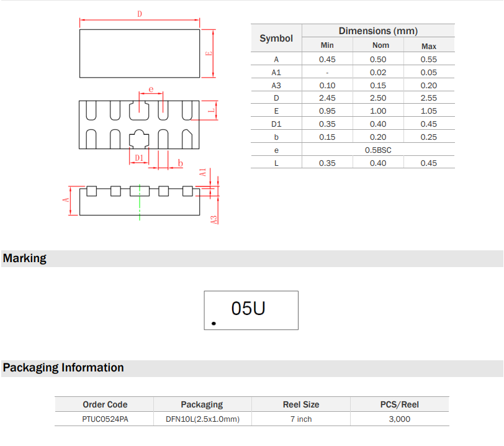The height and width of the screenshot is (446, 504).
Task: Click label A3 in side-view drawing
Action: (213, 219)
